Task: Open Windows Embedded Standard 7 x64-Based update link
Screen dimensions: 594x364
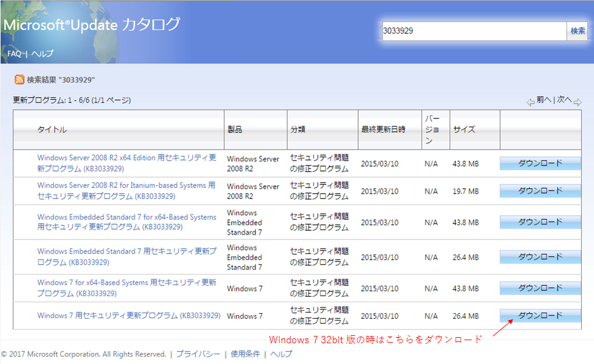Action: [x=127, y=222]
